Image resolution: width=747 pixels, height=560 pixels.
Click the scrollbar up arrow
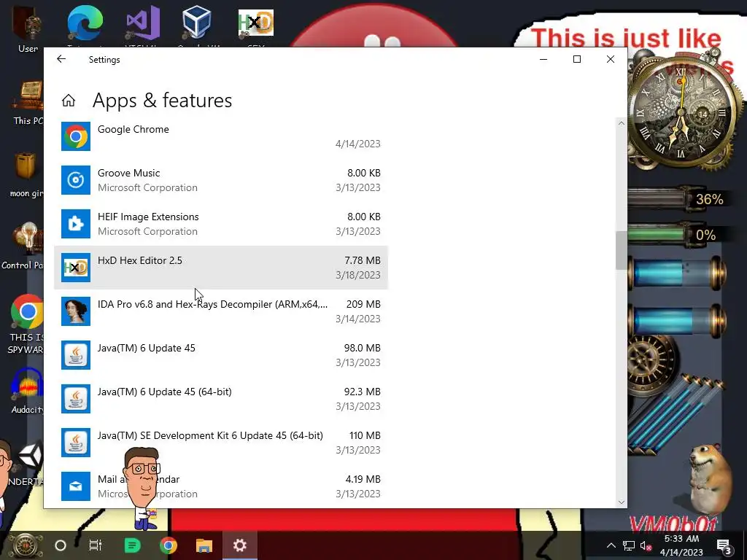[x=622, y=123]
